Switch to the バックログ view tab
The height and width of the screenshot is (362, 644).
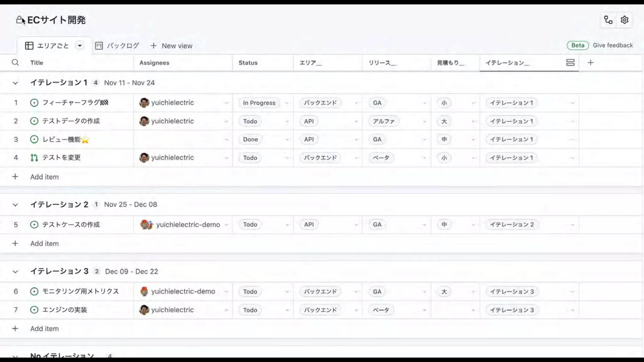[117, 46]
